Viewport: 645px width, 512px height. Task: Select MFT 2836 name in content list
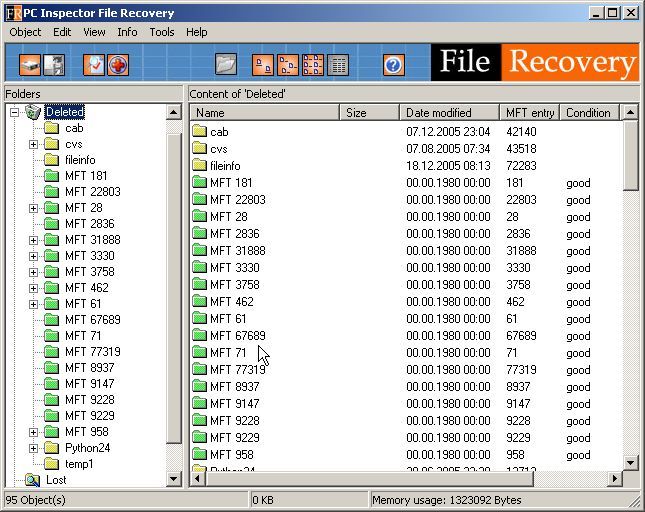(x=235, y=234)
